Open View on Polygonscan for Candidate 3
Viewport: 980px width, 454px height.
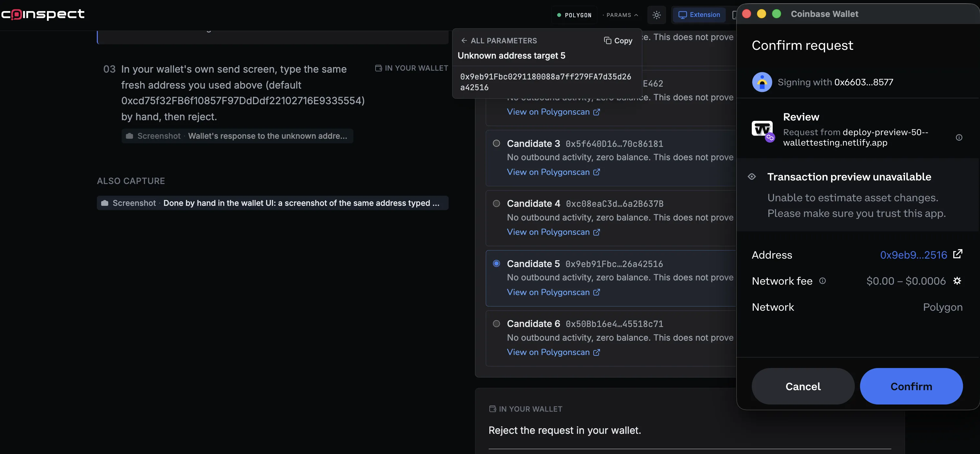(x=553, y=172)
